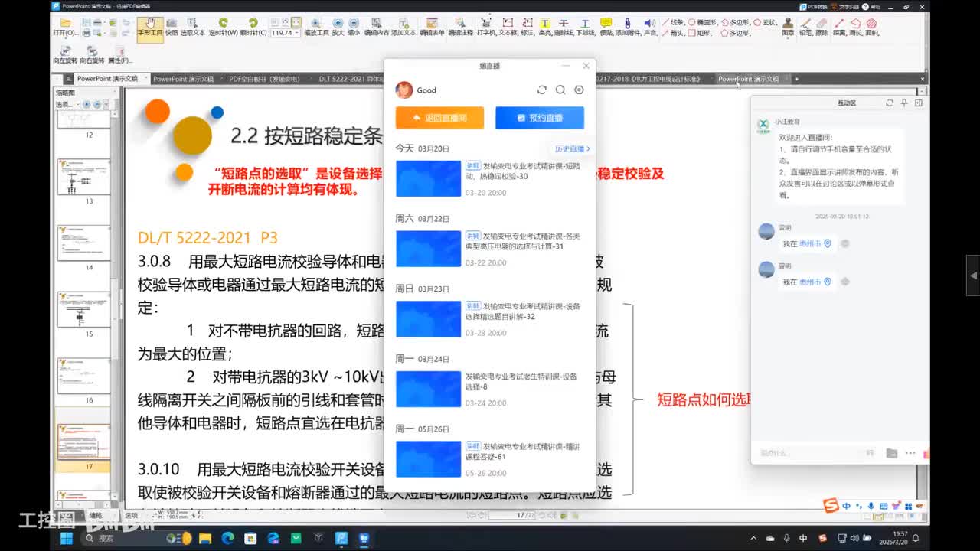Image resolution: width=980 pixels, height=551 pixels.
Task: Open Edit Form (编辑表单) tool
Action: click(x=432, y=28)
